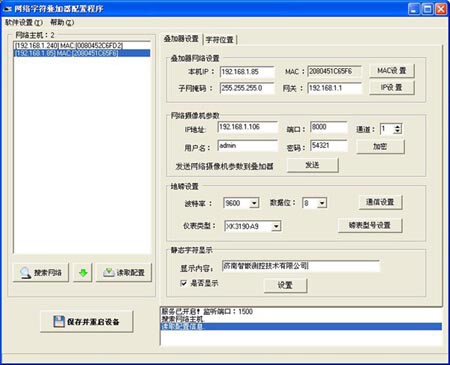Open the 波特率 baud rate dropdown
The height and width of the screenshot is (365, 450).
pyautogui.click(x=254, y=203)
